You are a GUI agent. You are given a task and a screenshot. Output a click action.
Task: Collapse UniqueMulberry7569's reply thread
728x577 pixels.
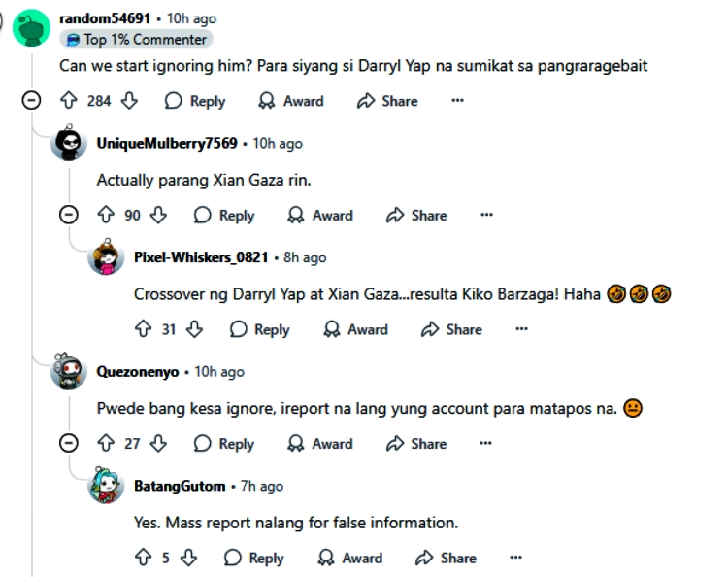69,216
